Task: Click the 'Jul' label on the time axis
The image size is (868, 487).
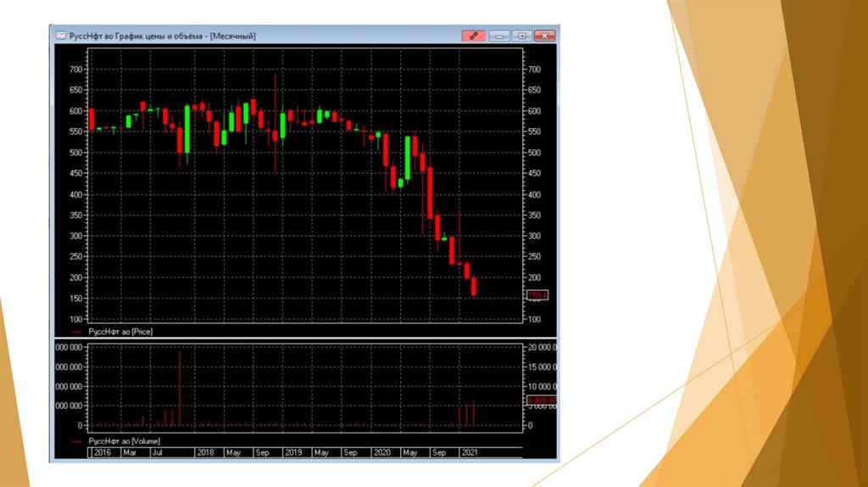Action: pyautogui.click(x=157, y=453)
